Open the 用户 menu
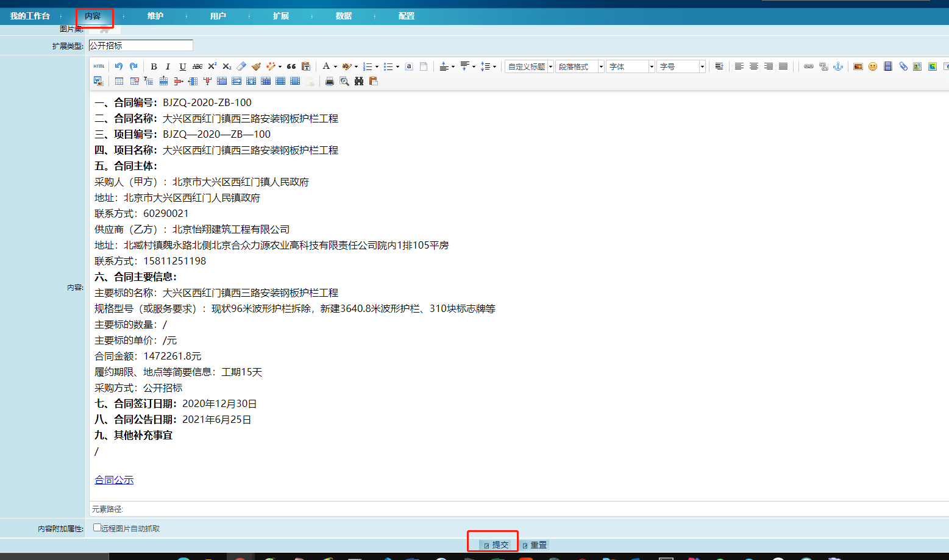 point(218,16)
